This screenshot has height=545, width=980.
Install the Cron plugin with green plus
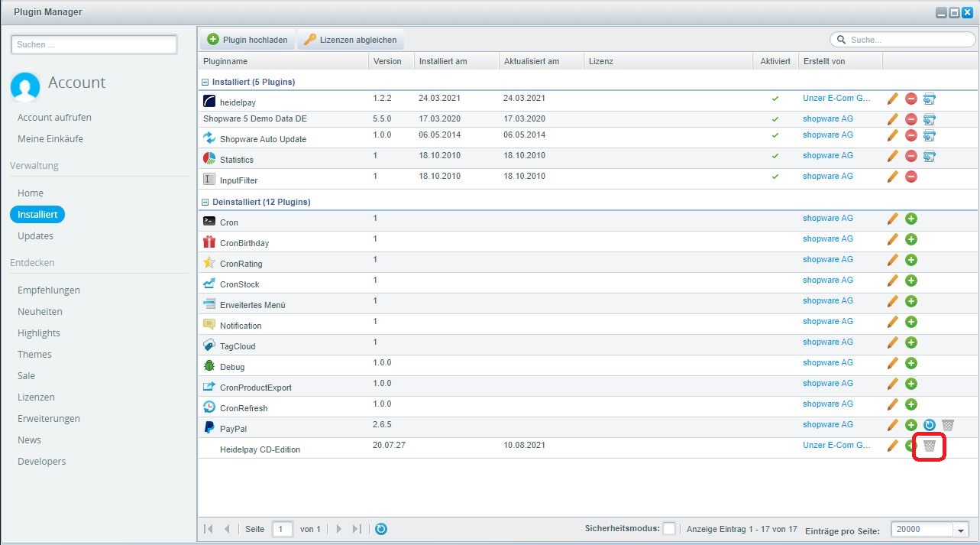[910, 219]
